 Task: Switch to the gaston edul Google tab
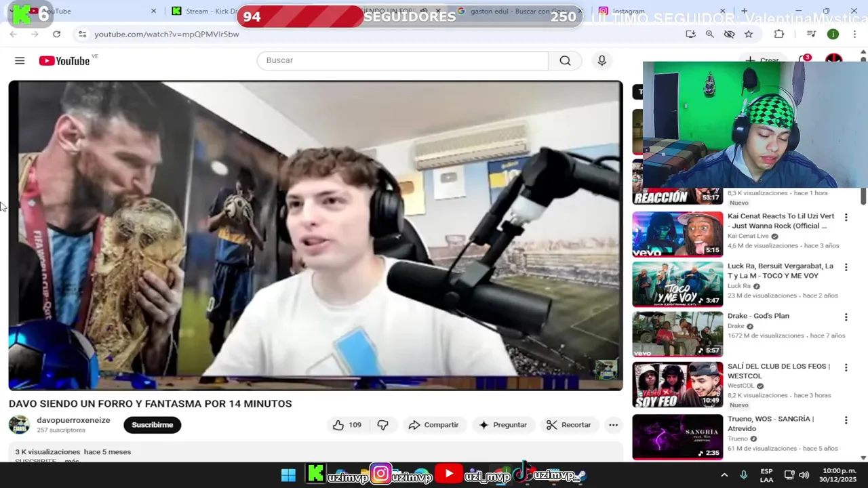click(519, 11)
